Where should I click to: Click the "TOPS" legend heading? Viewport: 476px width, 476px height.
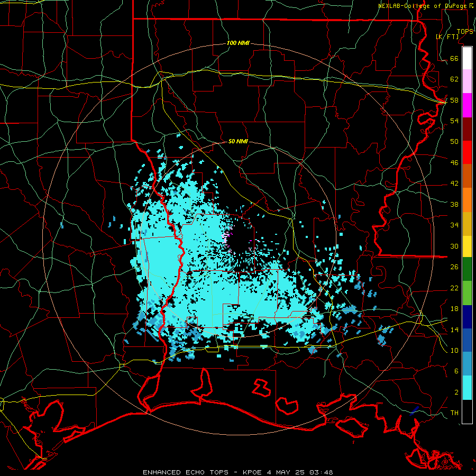click(x=465, y=31)
